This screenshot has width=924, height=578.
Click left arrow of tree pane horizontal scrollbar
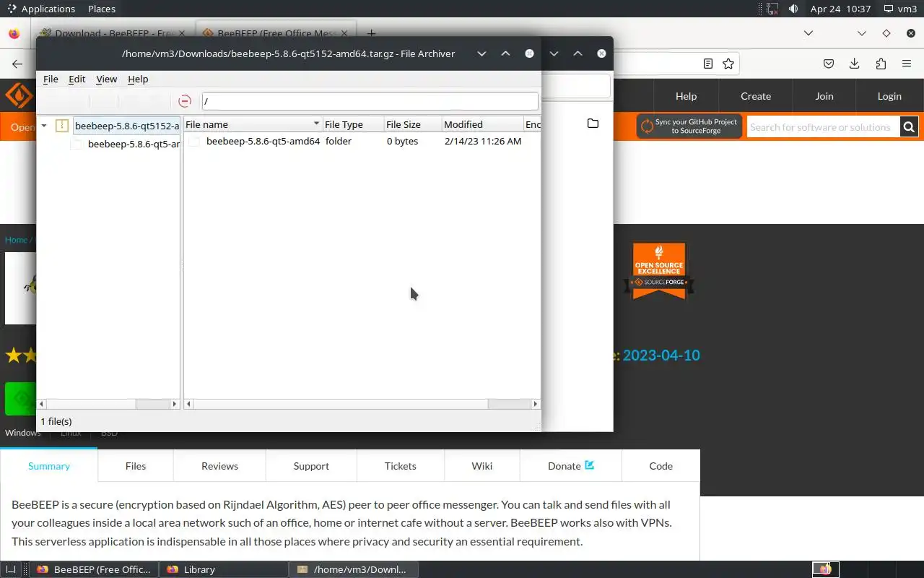click(x=41, y=404)
